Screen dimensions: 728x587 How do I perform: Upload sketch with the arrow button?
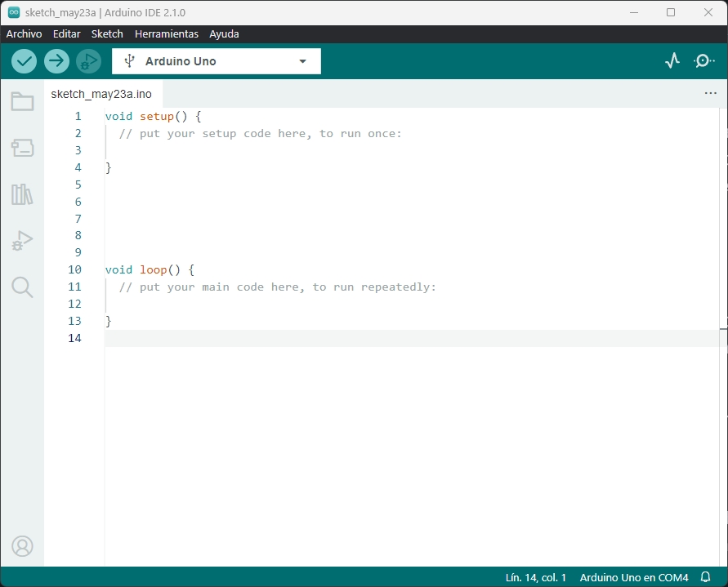[56, 61]
